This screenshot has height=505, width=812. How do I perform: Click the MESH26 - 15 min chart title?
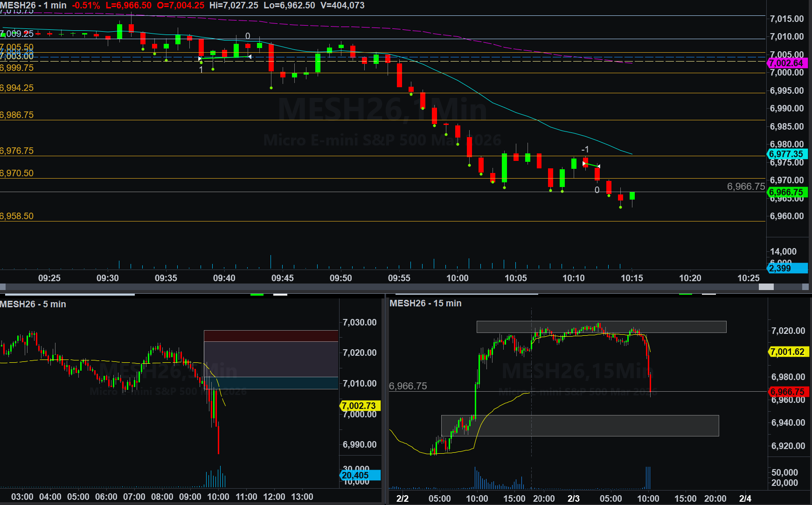coord(425,303)
